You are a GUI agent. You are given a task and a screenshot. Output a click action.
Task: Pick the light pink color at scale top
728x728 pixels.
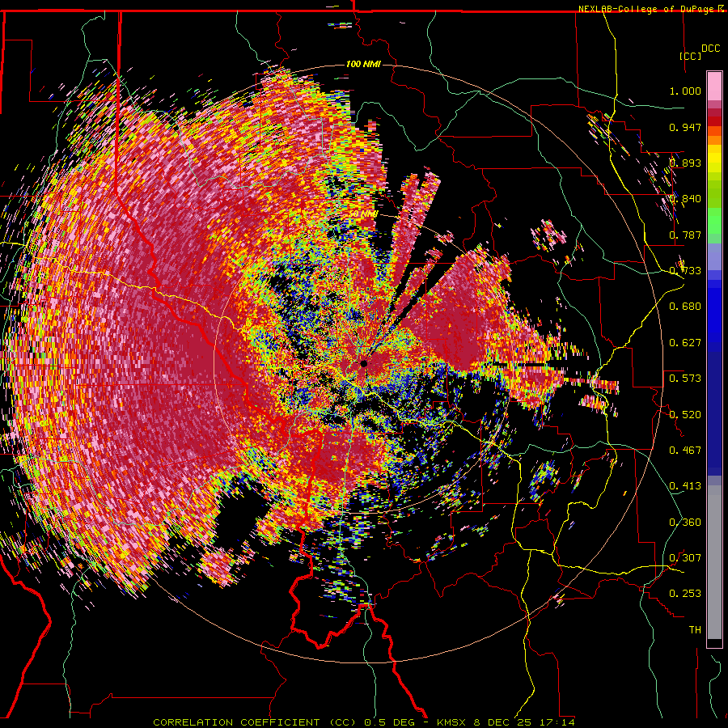click(x=714, y=86)
